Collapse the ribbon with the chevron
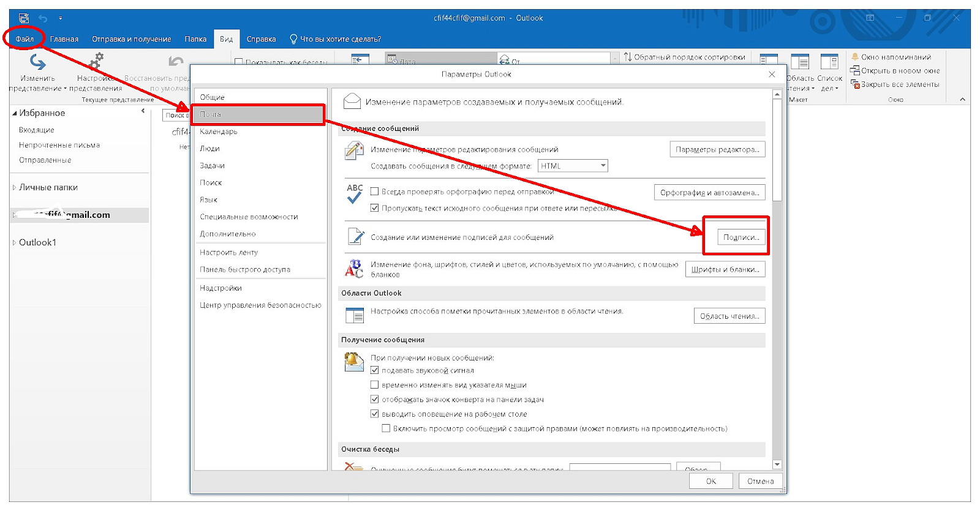 point(962,99)
